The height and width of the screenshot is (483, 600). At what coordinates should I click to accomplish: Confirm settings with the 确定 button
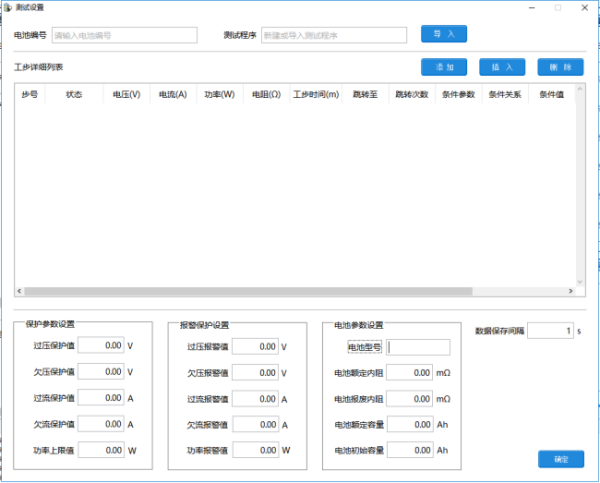click(560, 459)
